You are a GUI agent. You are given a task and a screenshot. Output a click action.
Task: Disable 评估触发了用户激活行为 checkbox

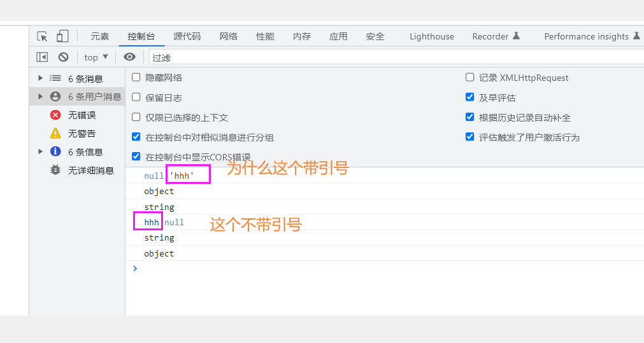[470, 137]
